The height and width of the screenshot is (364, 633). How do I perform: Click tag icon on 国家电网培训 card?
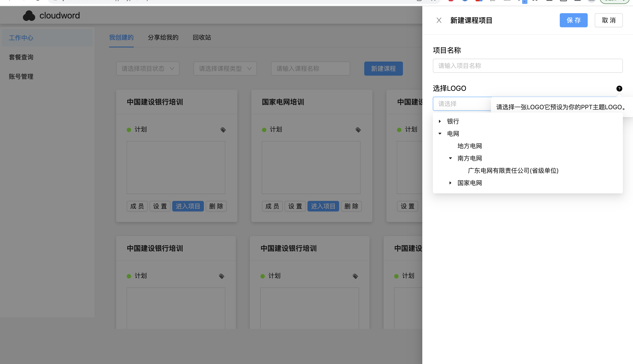[x=358, y=130]
